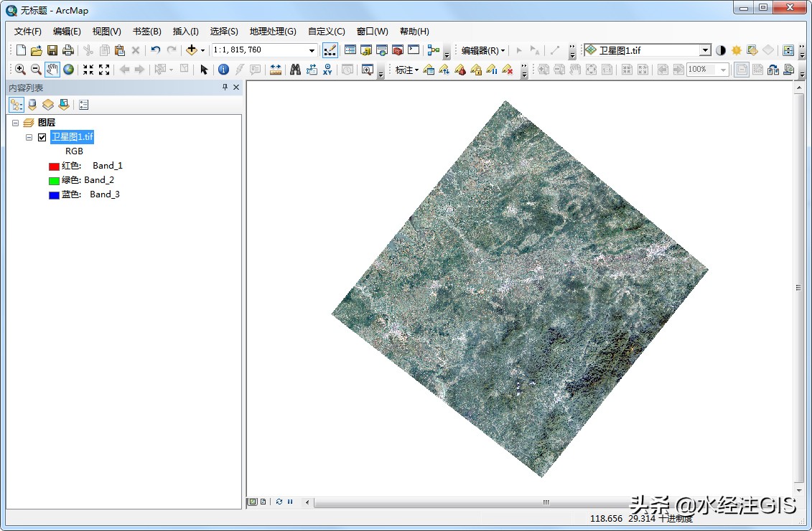Image resolution: width=812 pixels, height=531 pixels.
Task: Select the 卫星图1.tif layer name
Action: [x=71, y=137]
